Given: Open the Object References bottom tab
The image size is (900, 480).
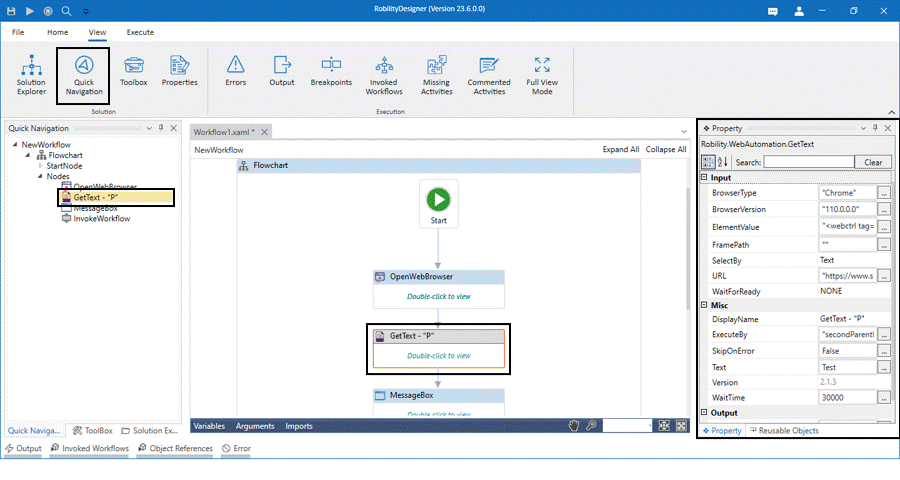Looking at the screenshot, I should click(175, 448).
